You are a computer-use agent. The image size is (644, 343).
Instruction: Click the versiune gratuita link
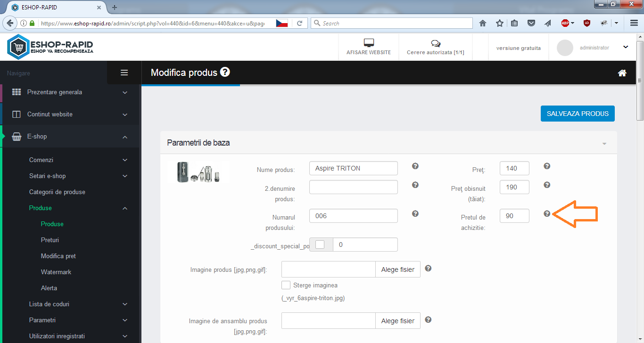(519, 48)
